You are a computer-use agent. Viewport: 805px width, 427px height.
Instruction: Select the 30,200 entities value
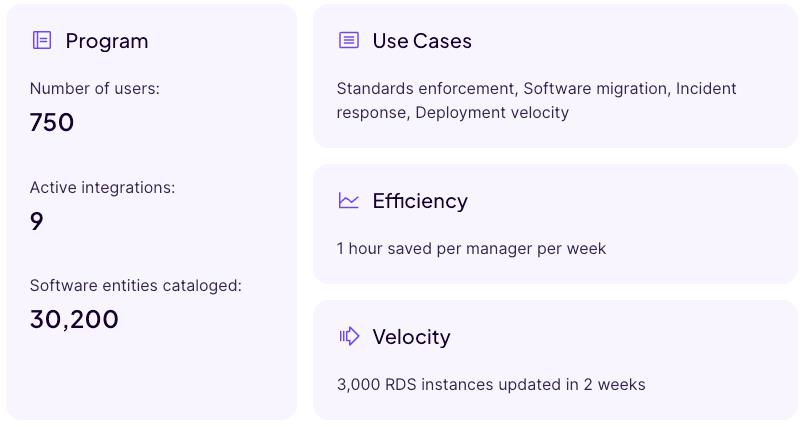pyautogui.click(x=74, y=319)
